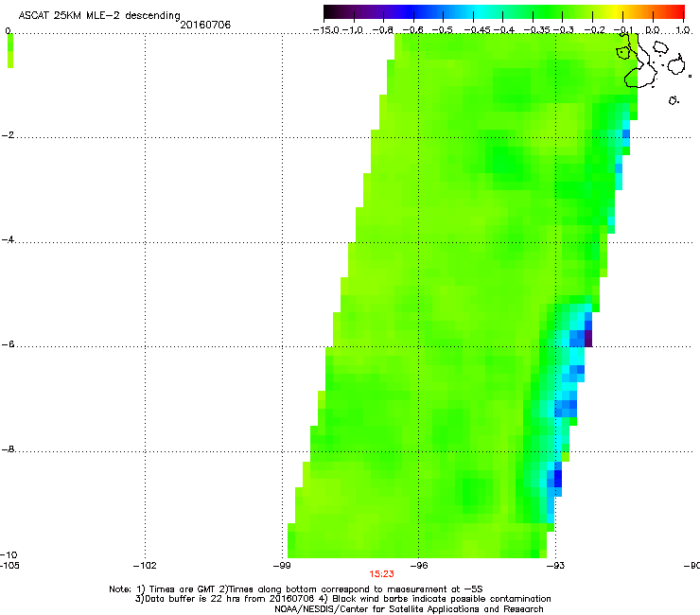Click the '-6' latitude axis label

[8, 344]
